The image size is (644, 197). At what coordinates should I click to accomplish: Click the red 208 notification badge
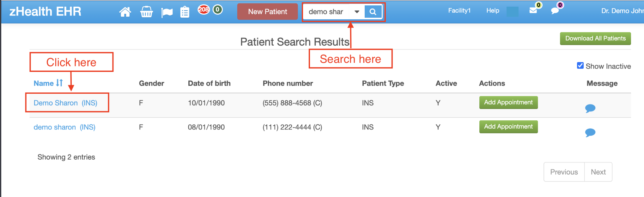coord(204,10)
